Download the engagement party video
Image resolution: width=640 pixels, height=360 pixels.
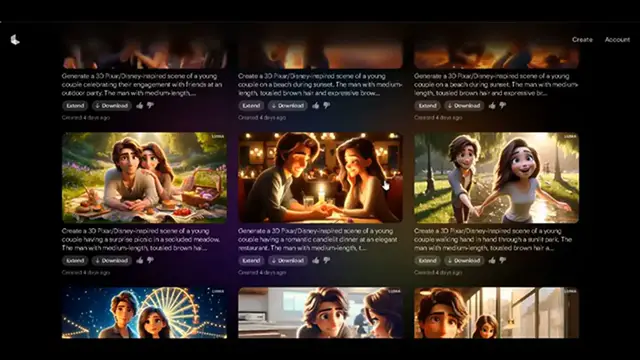click(x=112, y=106)
